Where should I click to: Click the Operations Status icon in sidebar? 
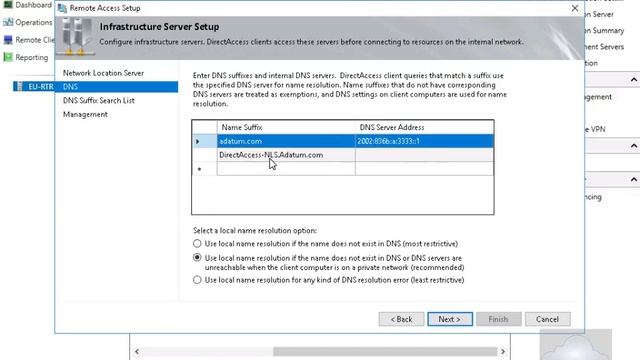8,22
